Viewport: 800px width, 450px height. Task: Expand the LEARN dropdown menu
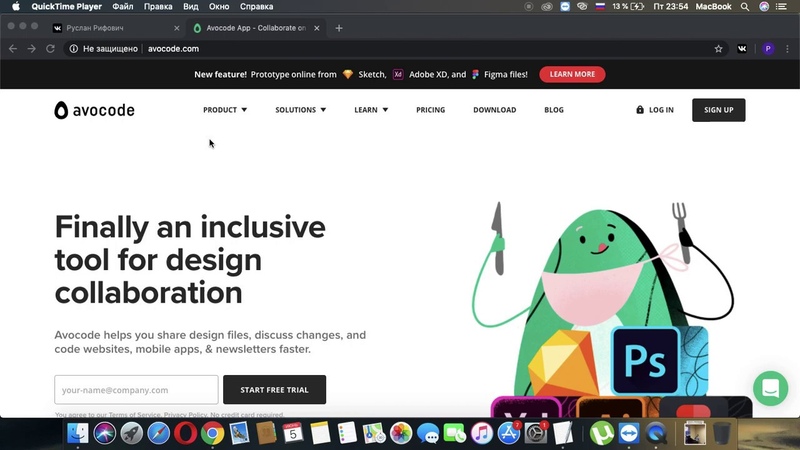coord(371,110)
